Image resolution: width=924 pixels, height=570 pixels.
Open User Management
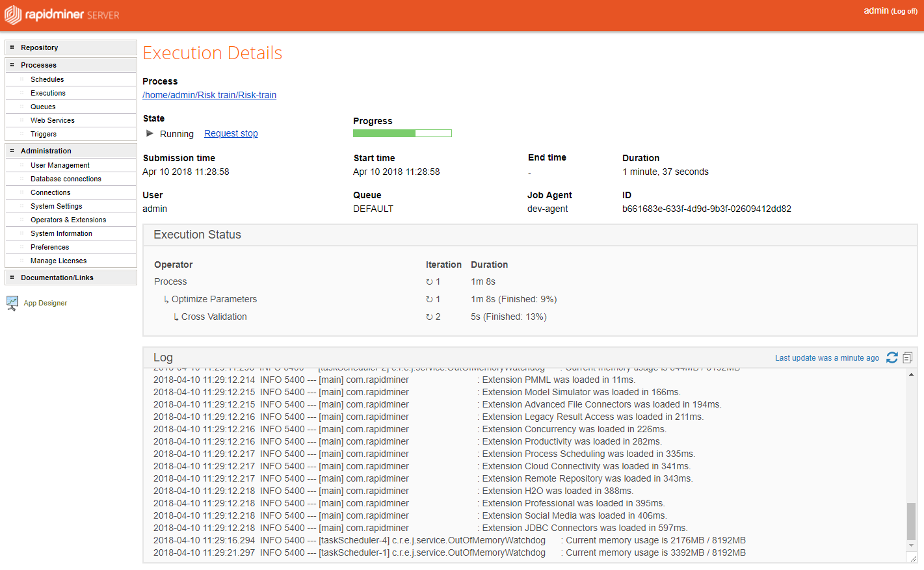click(x=60, y=165)
